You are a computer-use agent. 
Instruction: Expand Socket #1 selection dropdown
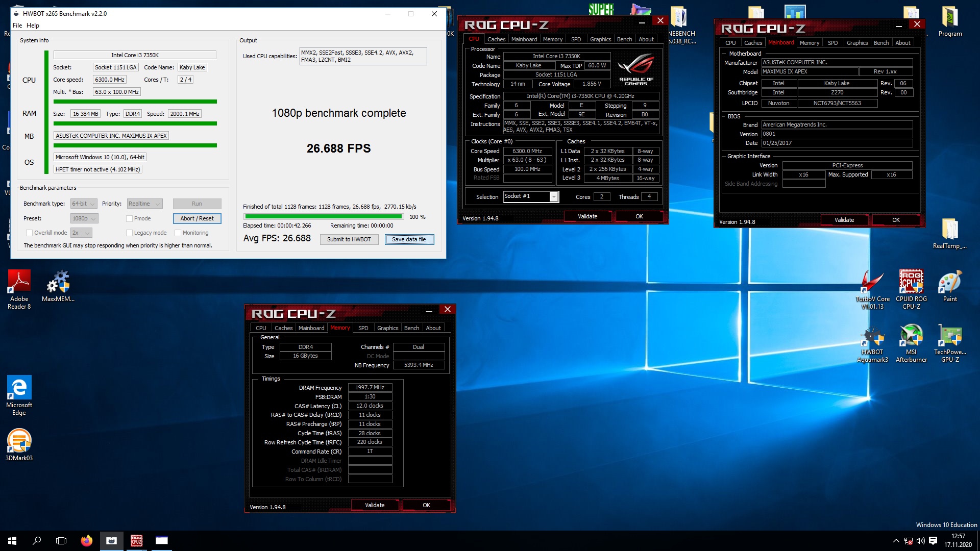554,196
